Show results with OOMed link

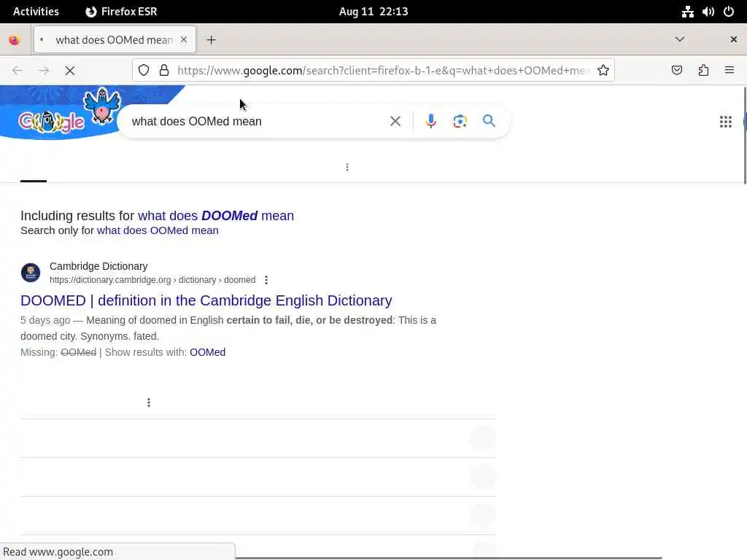tap(208, 352)
